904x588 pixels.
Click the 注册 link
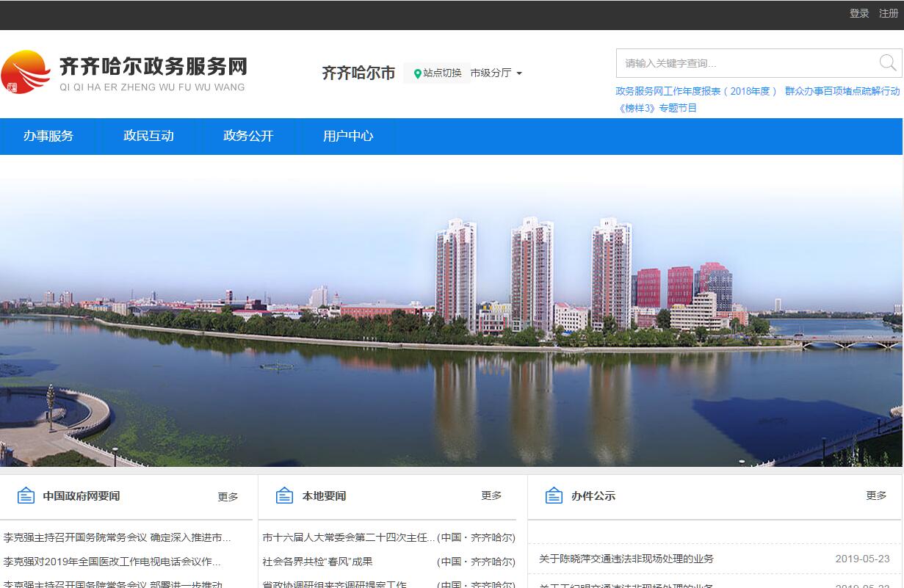(889, 13)
